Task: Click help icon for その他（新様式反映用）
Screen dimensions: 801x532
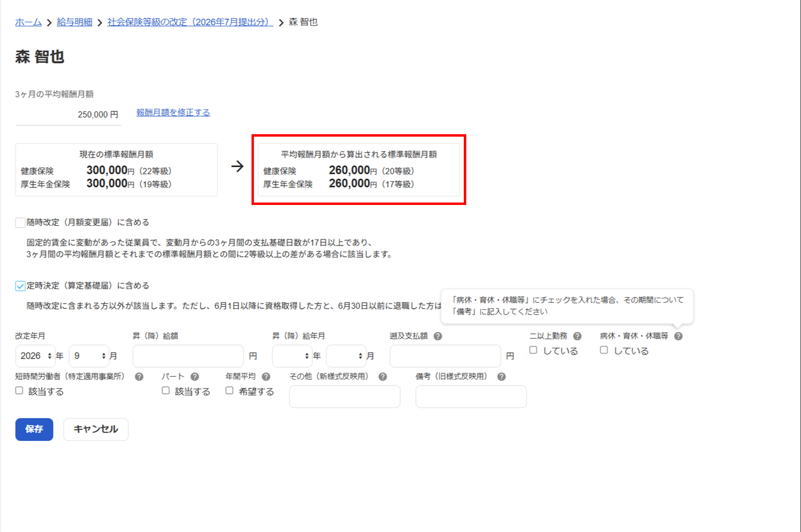Action: click(383, 376)
